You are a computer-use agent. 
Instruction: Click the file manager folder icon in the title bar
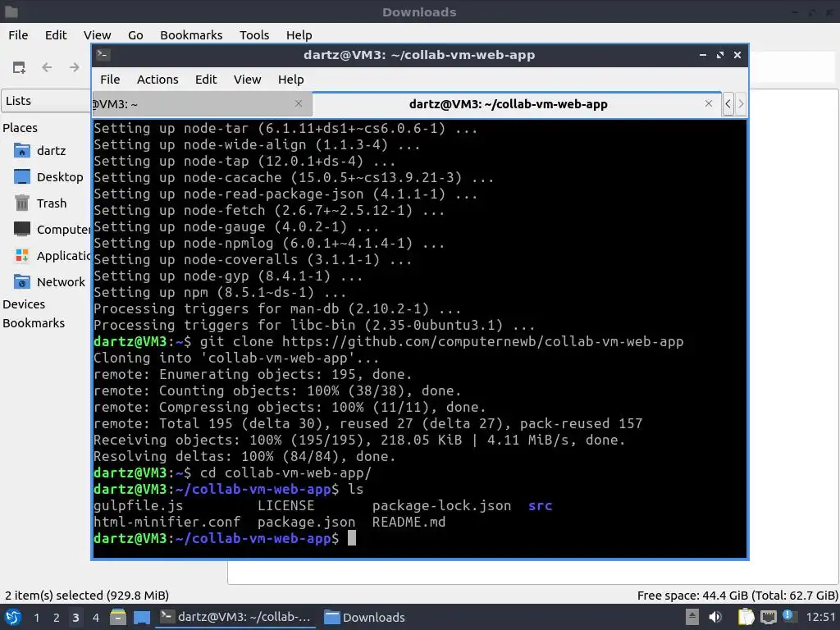click(11, 11)
